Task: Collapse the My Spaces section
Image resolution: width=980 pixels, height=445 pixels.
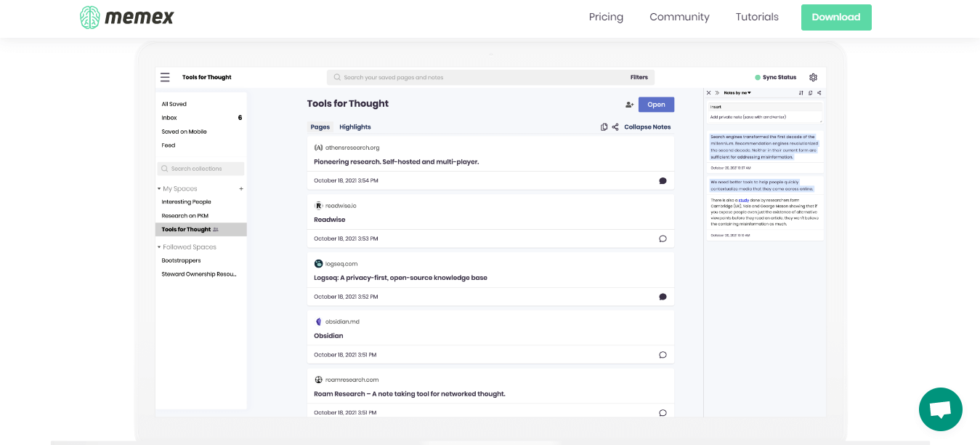Action: (x=159, y=188)
